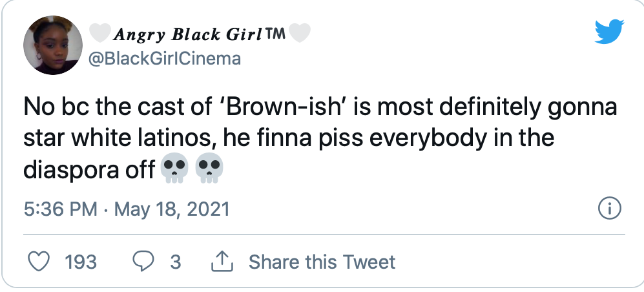The width and height of the screenshot is (644, 292).
Task: Click the share upload arrow icon
Action: click(222, 262)
